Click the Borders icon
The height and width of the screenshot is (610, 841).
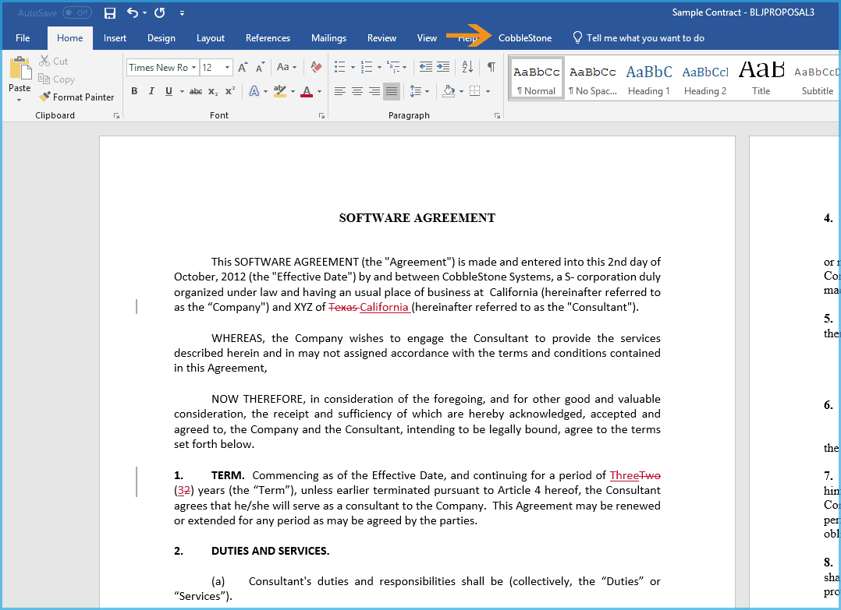pyautogui.click(x=475, y=91)
